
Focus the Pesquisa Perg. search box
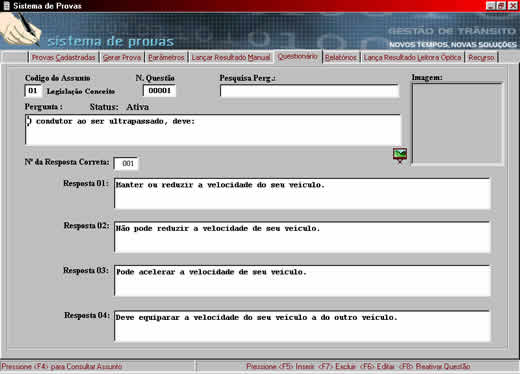(x=309, y=91)
